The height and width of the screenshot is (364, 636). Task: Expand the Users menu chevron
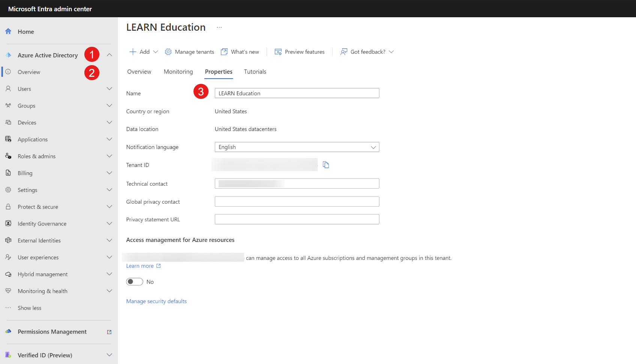coord(109,89)
